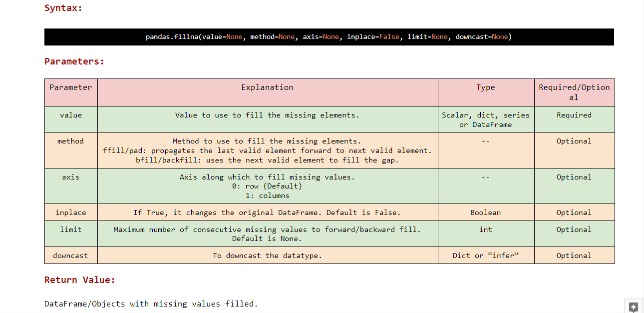Click the pandas.fillna syntax code block
Image resolution: width=644 pixels, height=313 pixels.
pyautogui.click(x=329, y=37)
